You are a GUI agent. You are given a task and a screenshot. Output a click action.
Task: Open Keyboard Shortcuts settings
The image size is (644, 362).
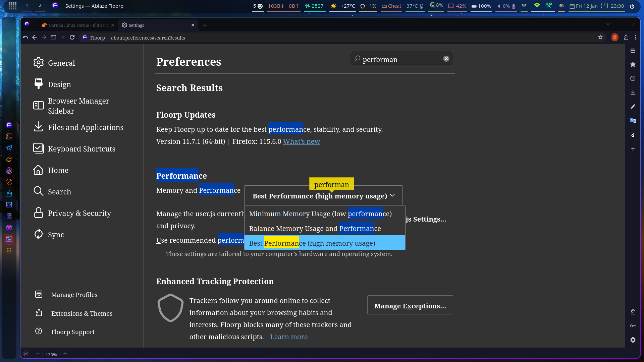(74, 148)
